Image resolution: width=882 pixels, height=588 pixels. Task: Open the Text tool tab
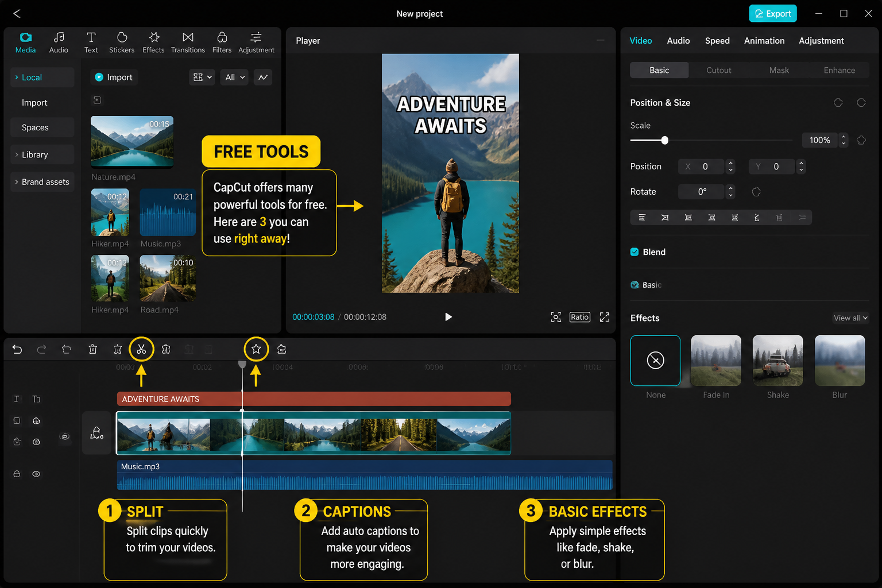pyautogui.click(x=91, y=43)
